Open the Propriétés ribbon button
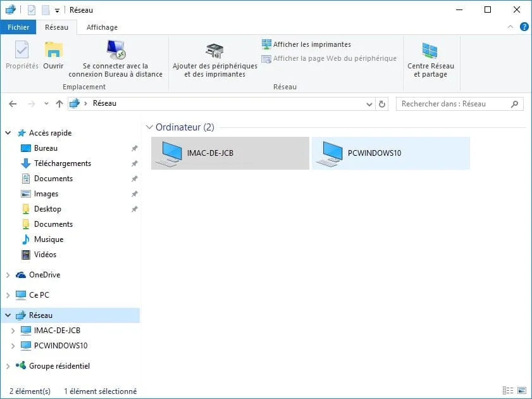532x399 pixels. 22,54
